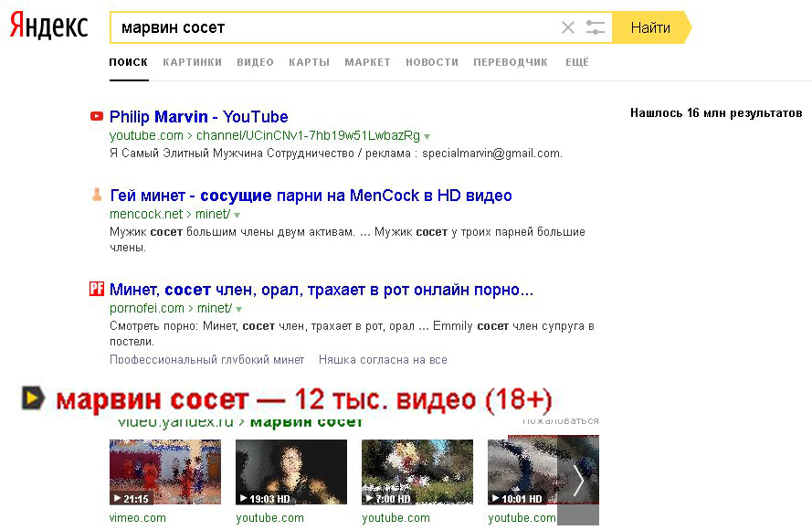Expand the arrow next to mencock.net URL
Viewport: 812px width, 530px height.
point(237,215)
